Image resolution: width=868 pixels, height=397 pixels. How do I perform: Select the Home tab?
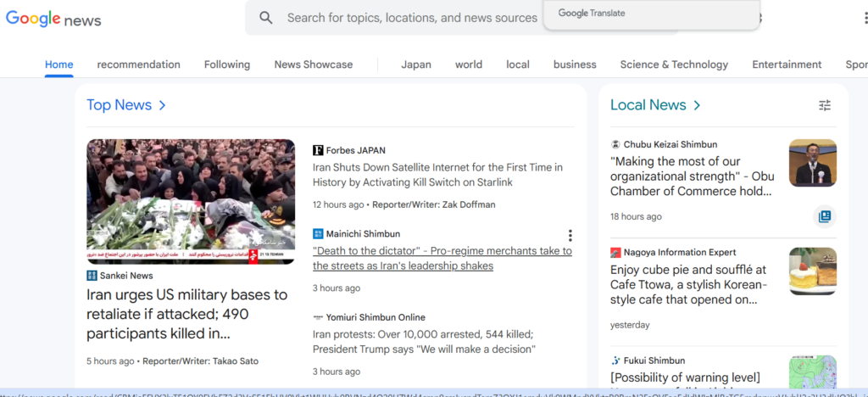(59, 64)
